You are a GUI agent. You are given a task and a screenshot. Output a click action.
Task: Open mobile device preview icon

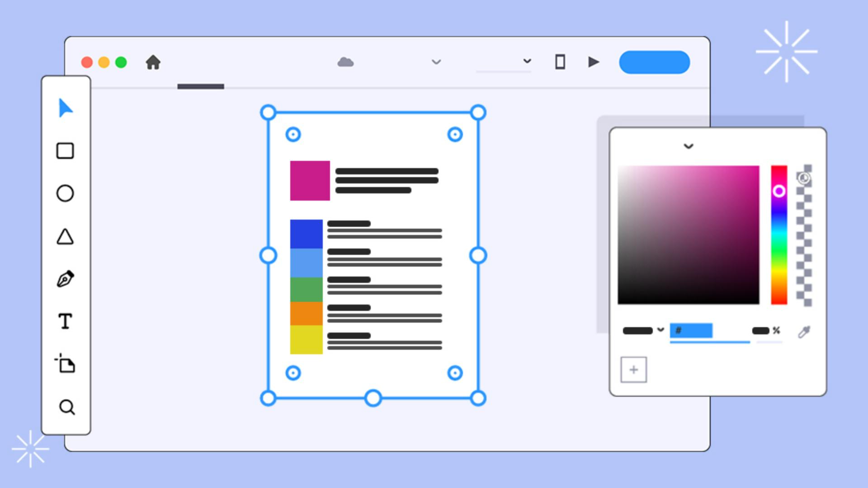click(x=560, y=62)
